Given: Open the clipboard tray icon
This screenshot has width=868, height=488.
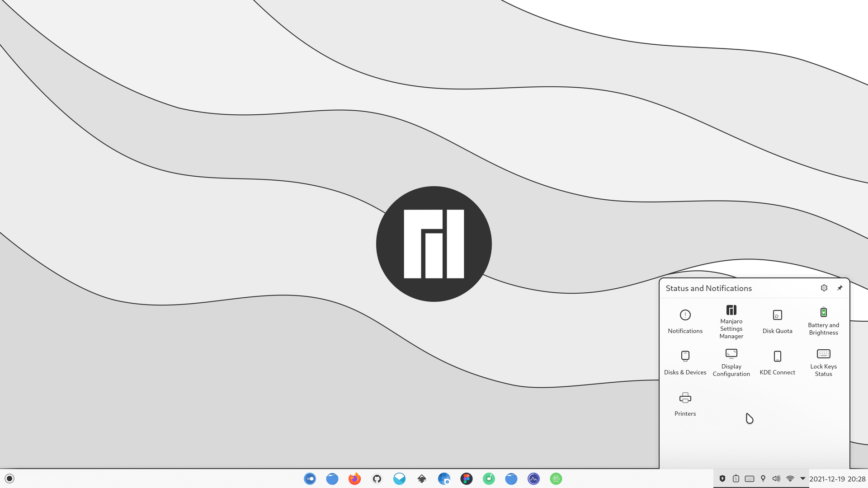Looking at the screenshot, I should (736, 479).
